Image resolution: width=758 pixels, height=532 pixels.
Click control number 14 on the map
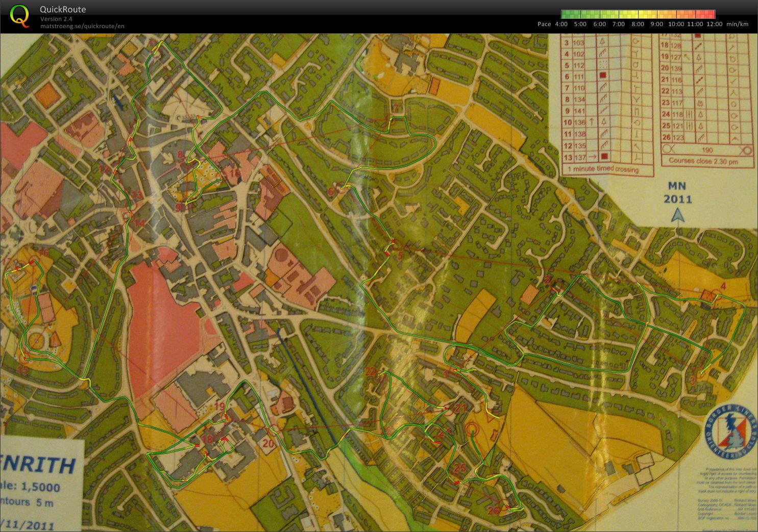click(x=139, y=223)
